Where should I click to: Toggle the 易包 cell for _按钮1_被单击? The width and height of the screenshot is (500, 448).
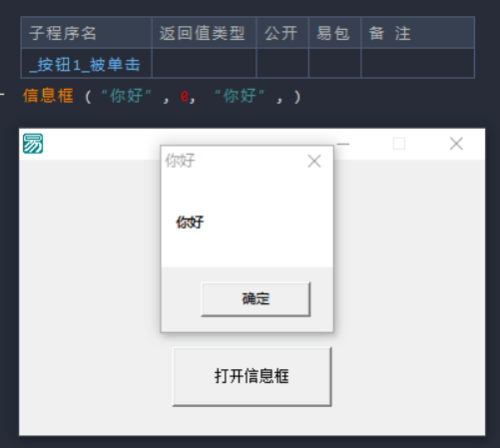334,64
